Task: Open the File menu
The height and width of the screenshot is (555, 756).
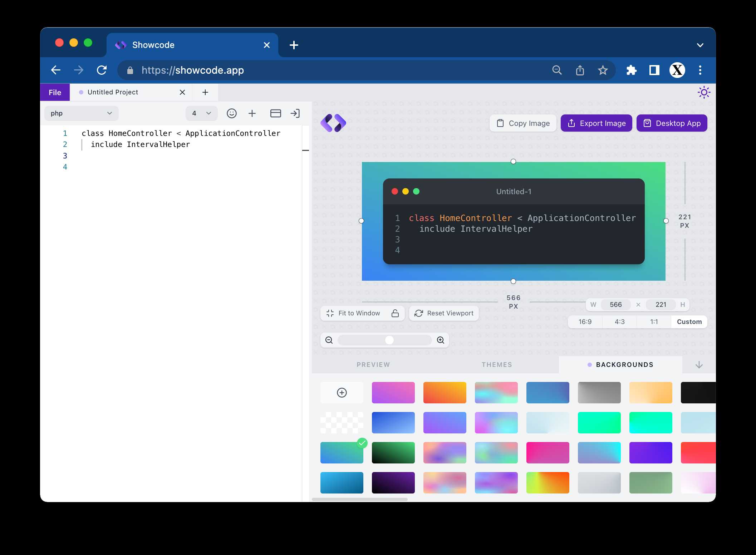Action: pyautogui.click(x=55, y=92)
